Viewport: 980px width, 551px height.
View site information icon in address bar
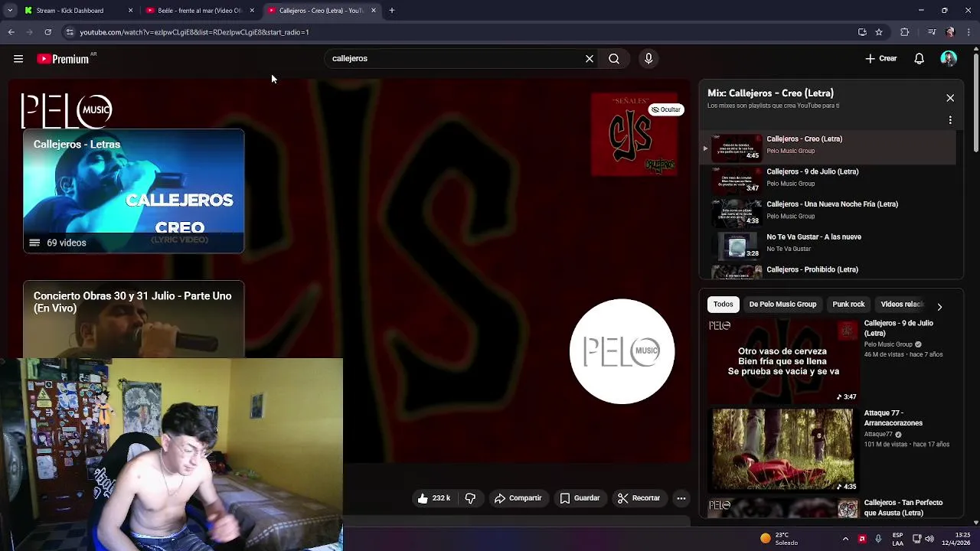(x=70, y=32)
